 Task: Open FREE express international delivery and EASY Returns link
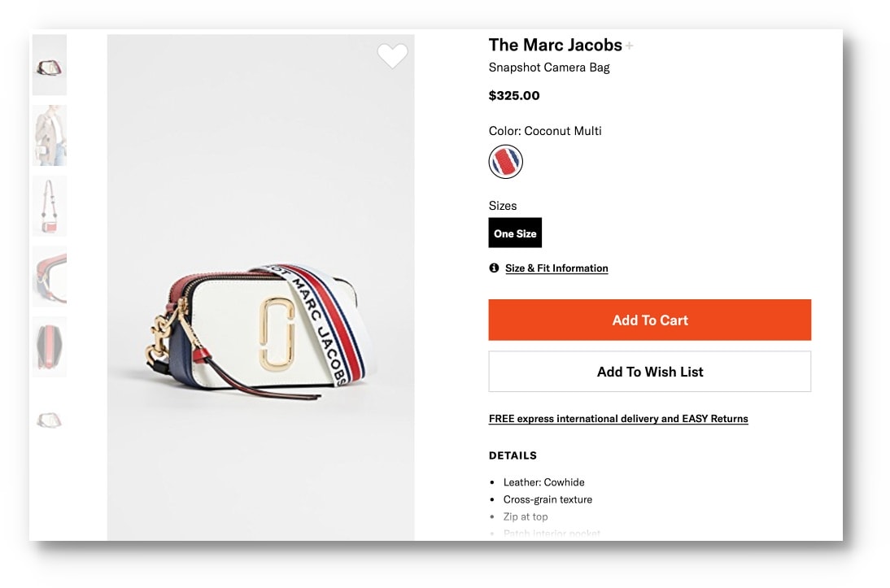coord(618,419)
